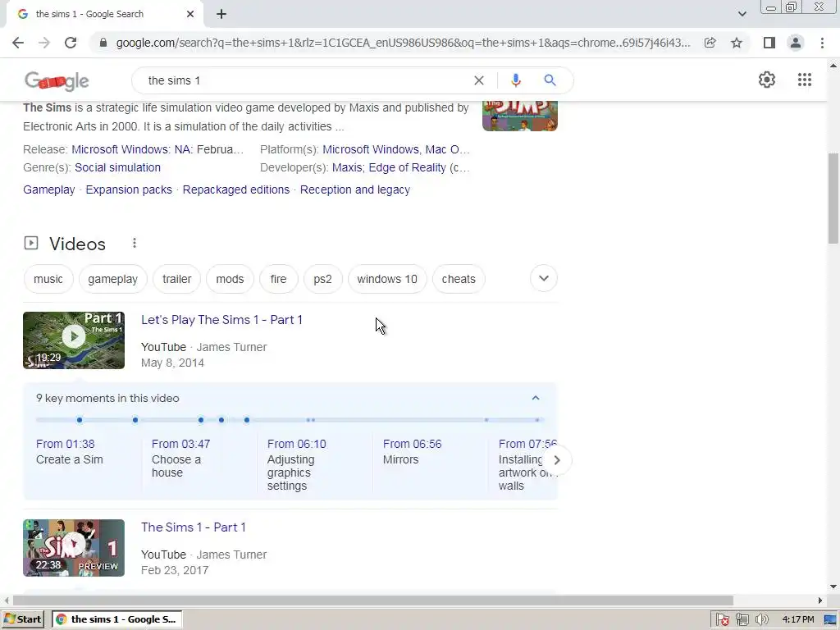This screenshot has height=630, width=840.
Task: Filter videos by fire chip
Action: (279, 279)
